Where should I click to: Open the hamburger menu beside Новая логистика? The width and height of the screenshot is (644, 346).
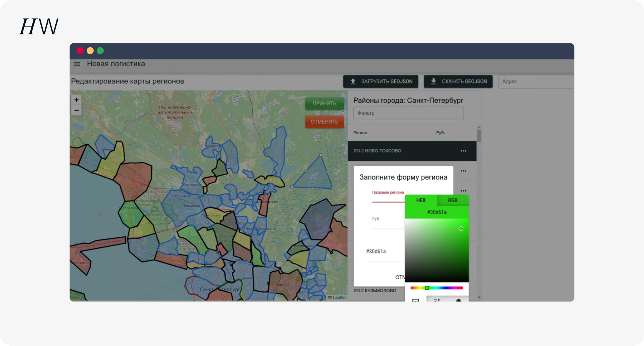tap(77, 64)
